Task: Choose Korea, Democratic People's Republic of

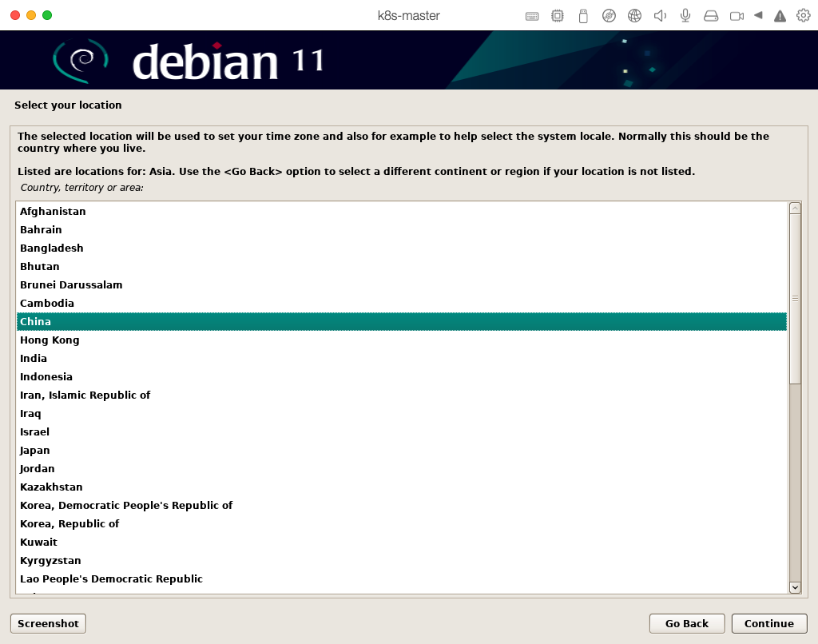Action: point(401,505)
